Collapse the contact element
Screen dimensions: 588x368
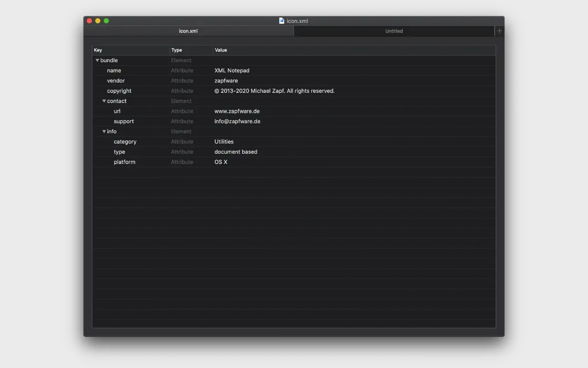[x=104, y=101]
